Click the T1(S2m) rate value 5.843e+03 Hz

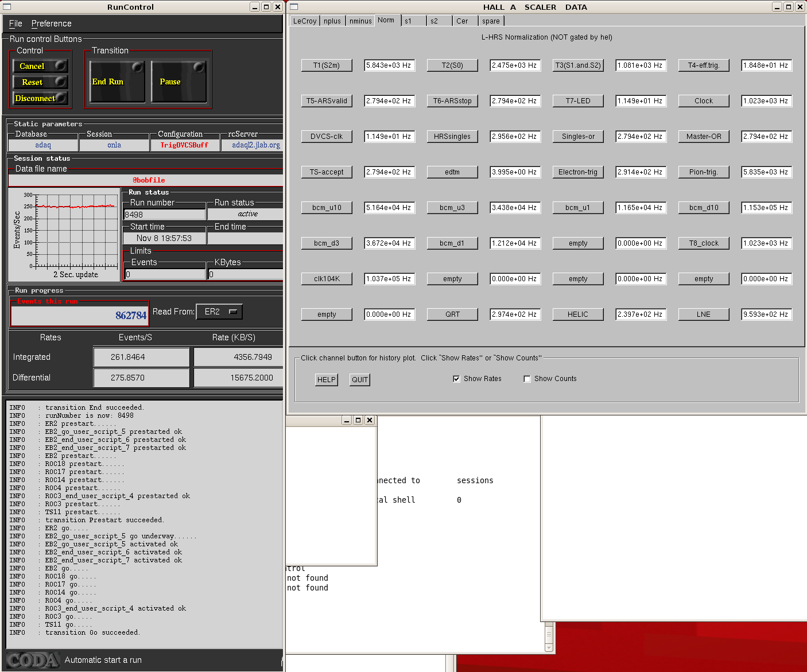tap(389, 65)
